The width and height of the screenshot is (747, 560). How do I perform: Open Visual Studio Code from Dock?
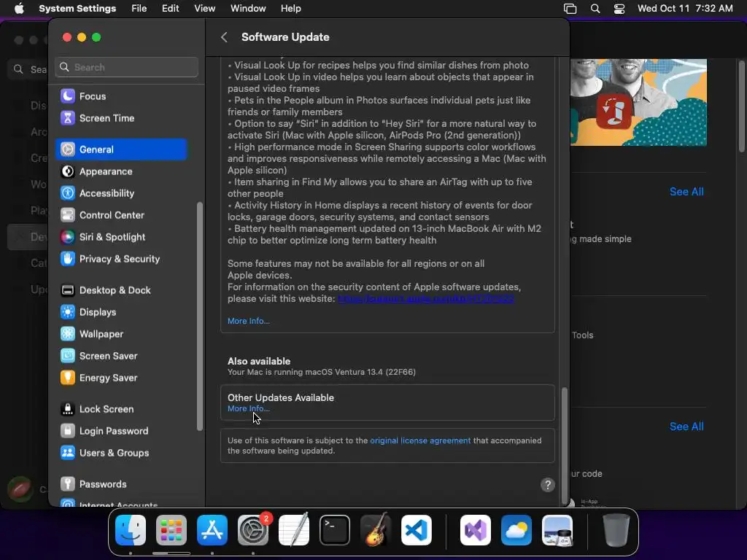(x=417, y=530)
